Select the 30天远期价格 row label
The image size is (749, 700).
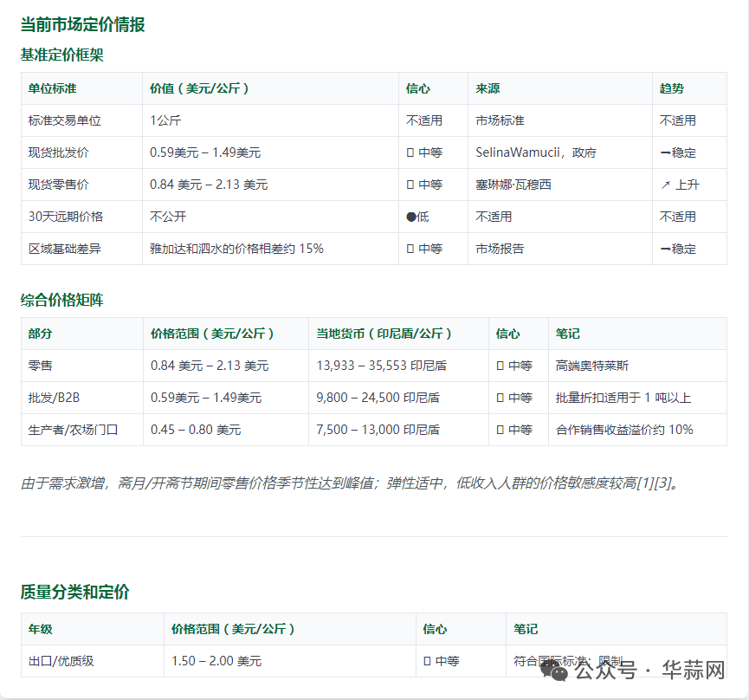pos(66,217)
